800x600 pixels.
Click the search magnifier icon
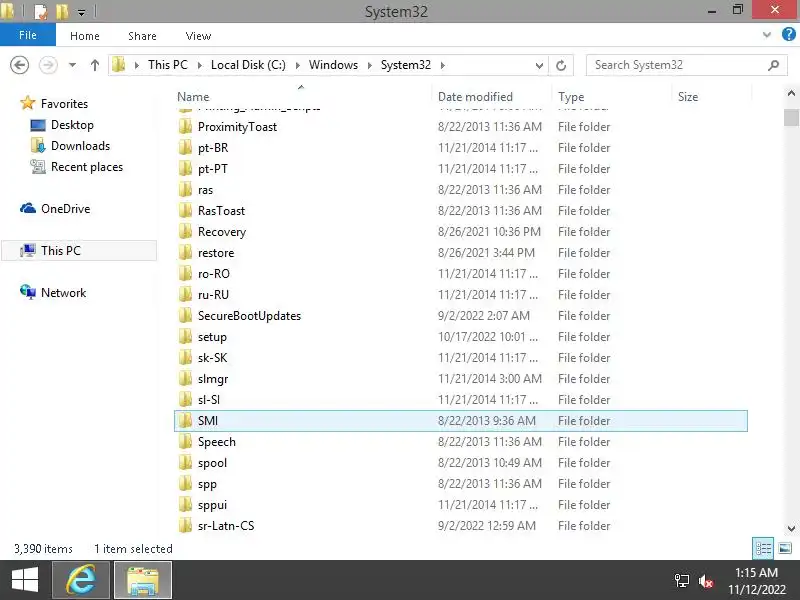pos(773,65)
